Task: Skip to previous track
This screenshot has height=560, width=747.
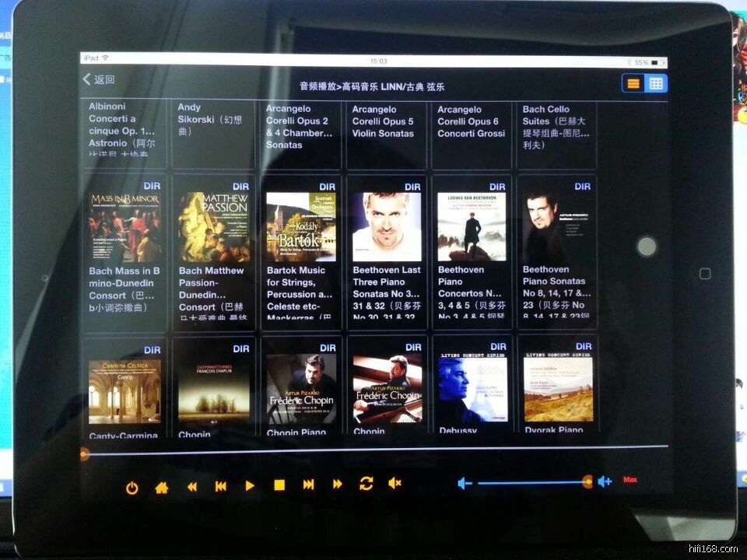Action: point(221,486)
